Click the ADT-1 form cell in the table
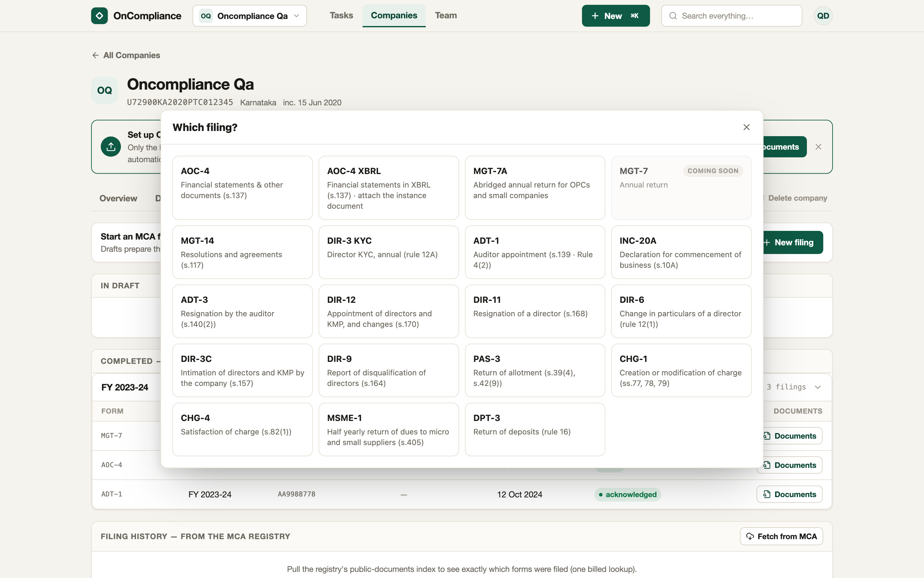Viewport: 924px width, 578px height. tap(112, 494)
